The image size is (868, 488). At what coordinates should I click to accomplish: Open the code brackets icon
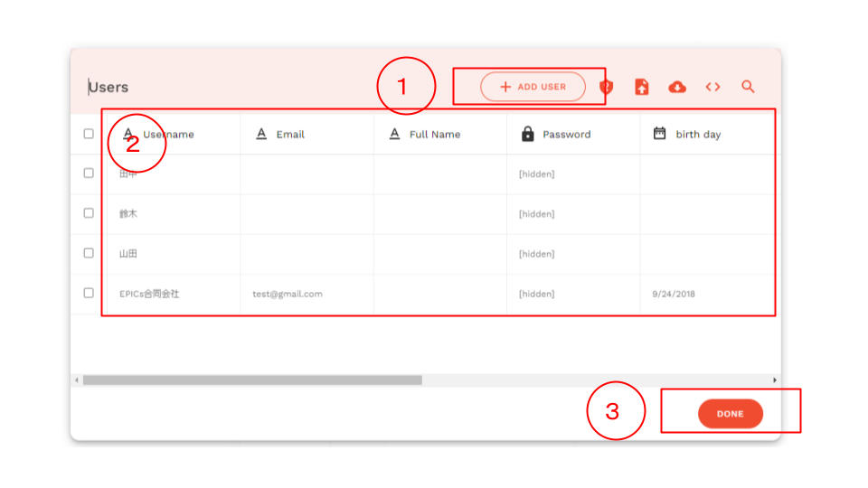[712, 87]
